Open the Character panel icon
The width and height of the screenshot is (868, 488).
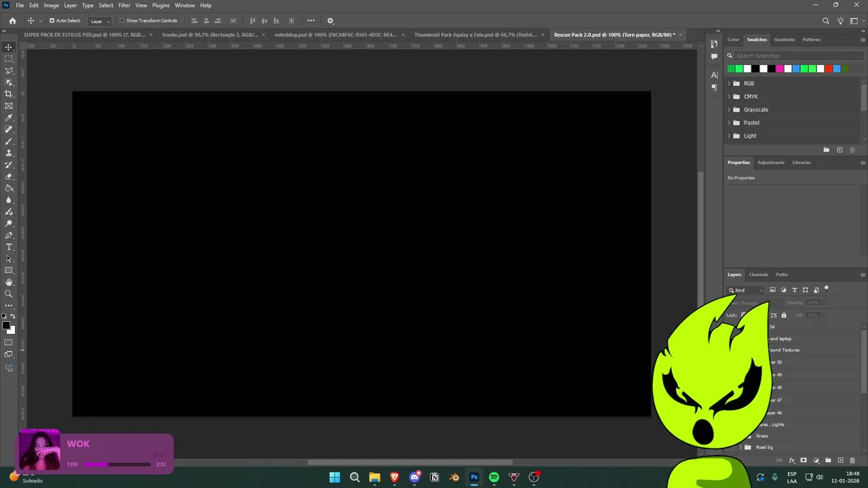coord(714,75)
